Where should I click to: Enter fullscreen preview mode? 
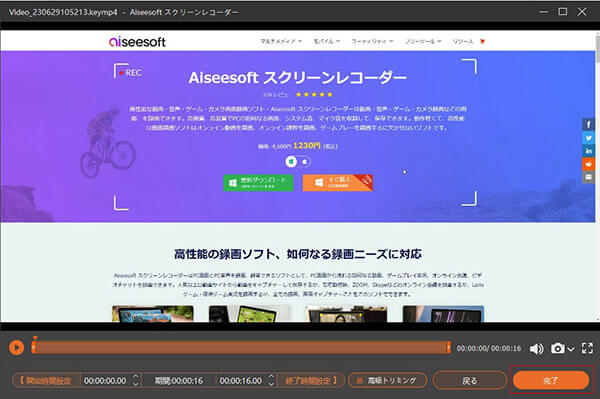click(x=587, y=348)
